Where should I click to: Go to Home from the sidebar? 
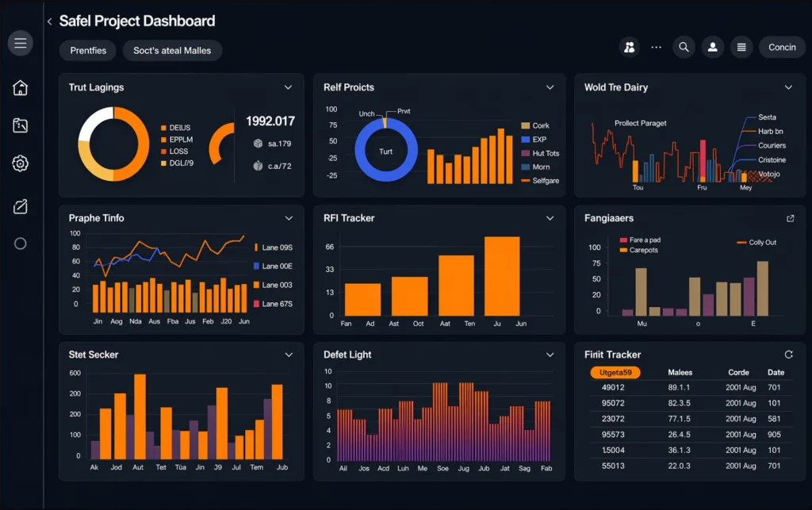(x=21, y=88)
